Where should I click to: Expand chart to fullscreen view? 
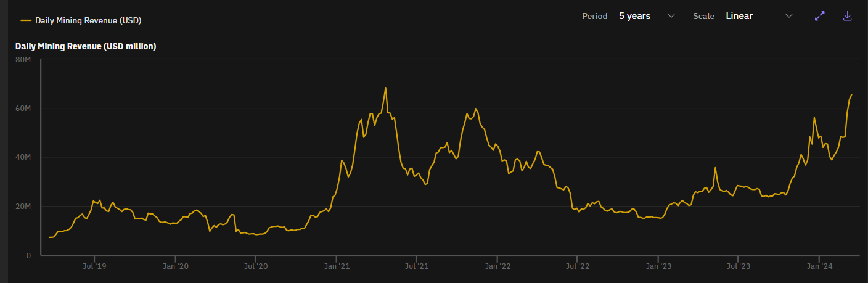tap(820, 16)
